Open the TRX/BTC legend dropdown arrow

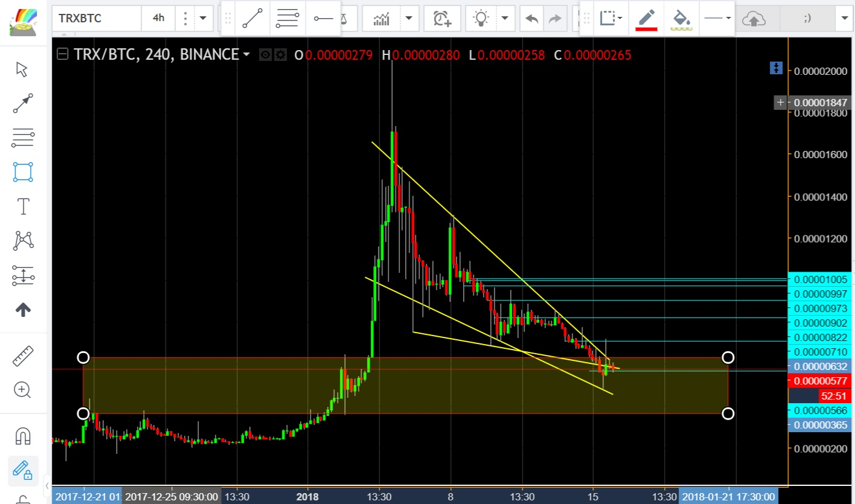[246, 55]
